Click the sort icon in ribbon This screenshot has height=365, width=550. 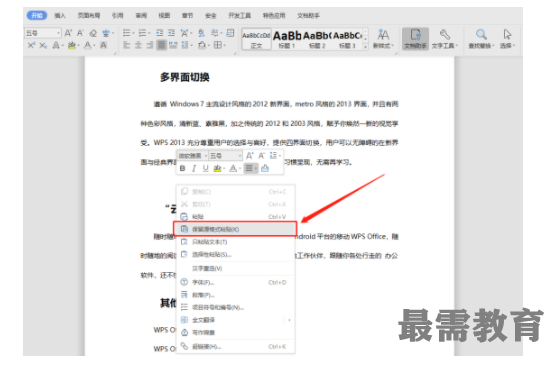(x=201, y=33)
